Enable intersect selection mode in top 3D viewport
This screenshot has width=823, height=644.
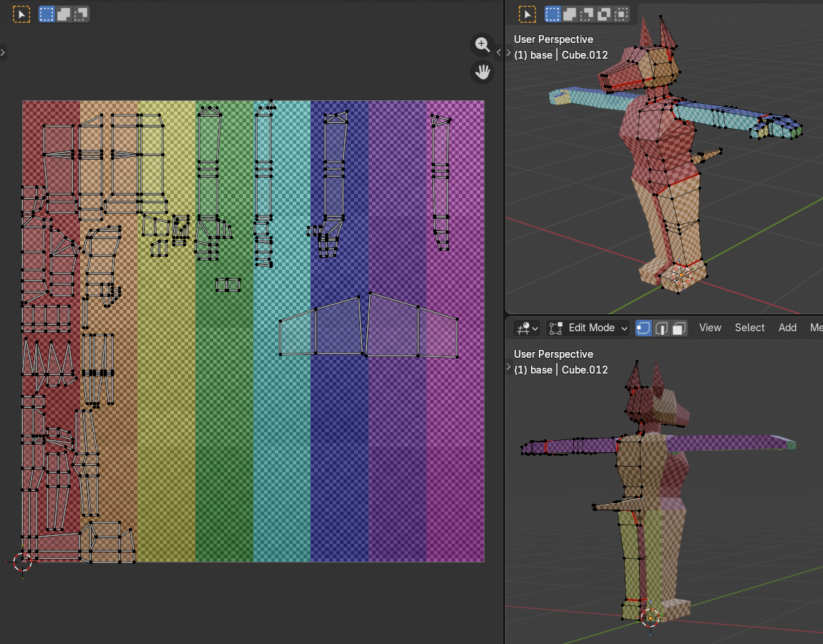[621, 14]
